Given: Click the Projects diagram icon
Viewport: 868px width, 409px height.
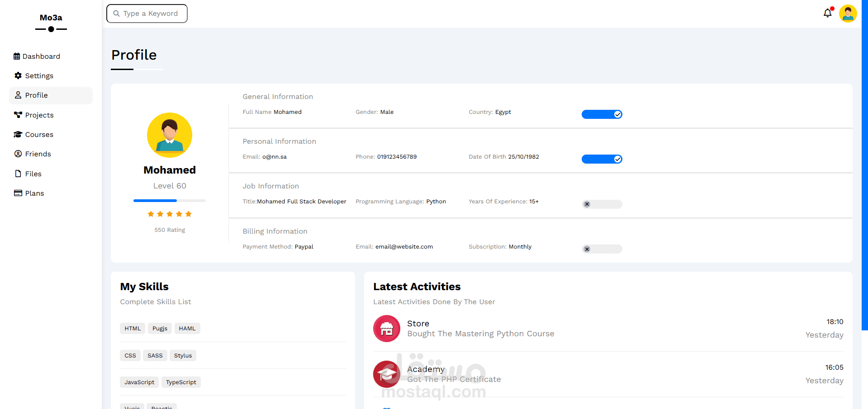Looking at the screenshot, I should pyautogui.click(x=18, y=115).
